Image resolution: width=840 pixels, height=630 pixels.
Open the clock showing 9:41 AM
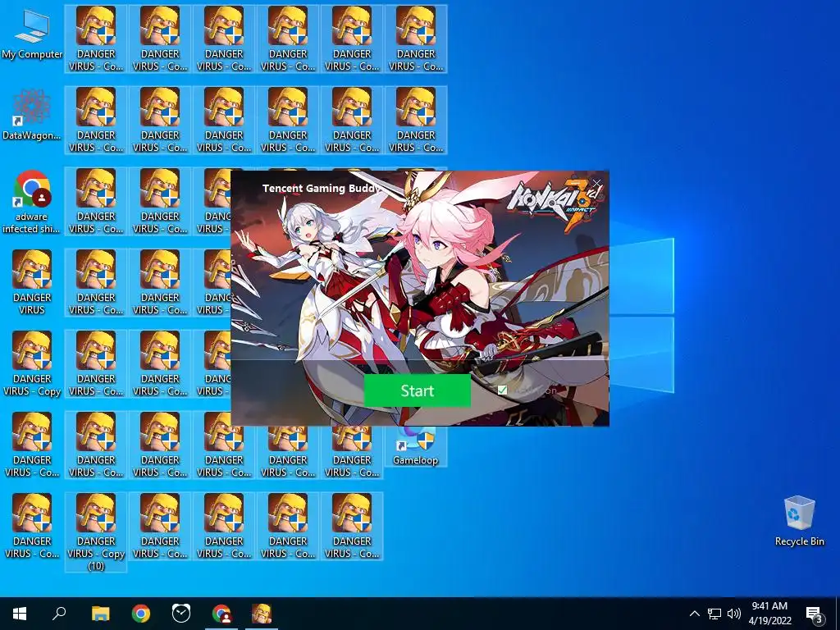pyautogui.click(x=769, y=614)
